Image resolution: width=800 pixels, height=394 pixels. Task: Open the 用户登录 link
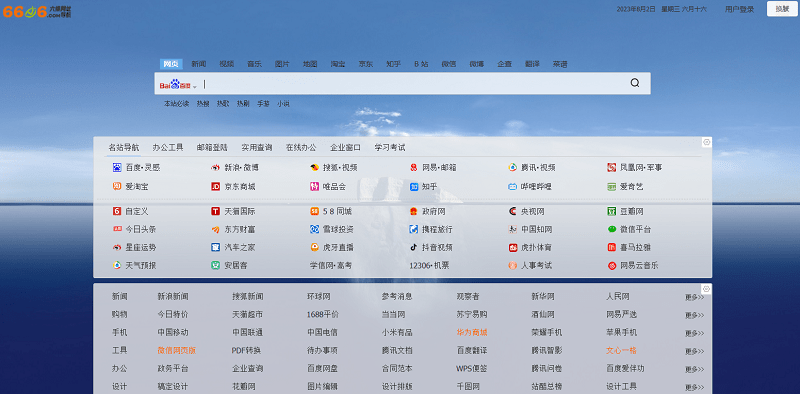click(x=739, y=9)
